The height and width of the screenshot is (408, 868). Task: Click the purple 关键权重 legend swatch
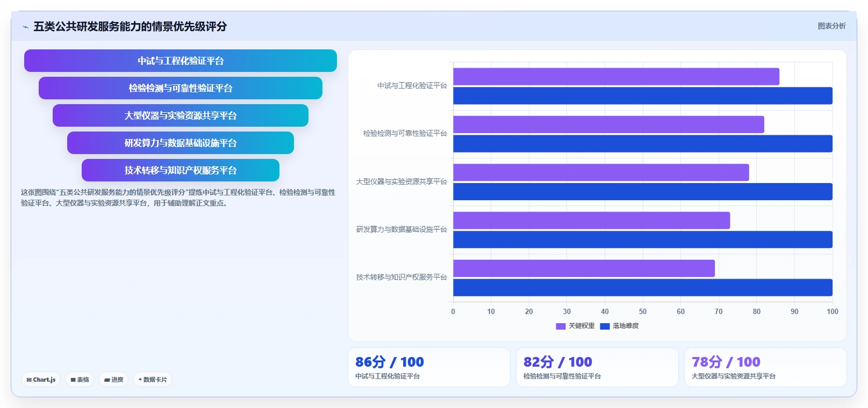click(x=561, y=326)
